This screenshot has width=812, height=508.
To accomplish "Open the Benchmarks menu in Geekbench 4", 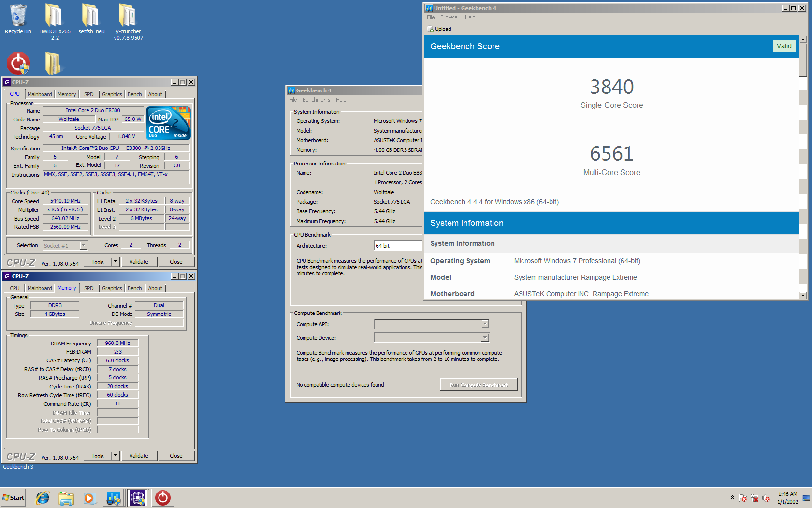I will click(x=316, y=100).
